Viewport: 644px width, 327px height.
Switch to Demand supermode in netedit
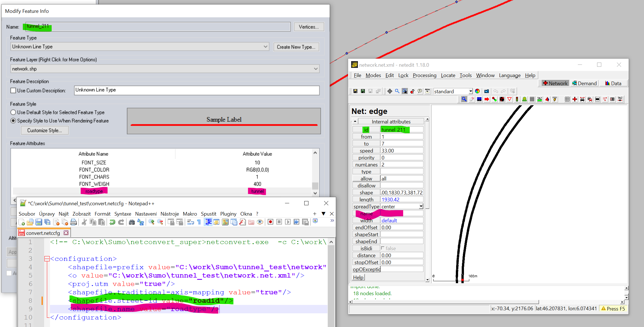pos(584,83)
